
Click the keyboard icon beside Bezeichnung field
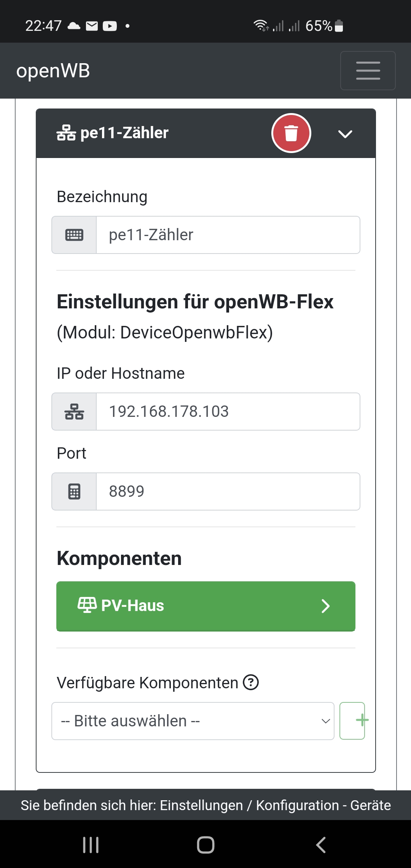[74, 235]
